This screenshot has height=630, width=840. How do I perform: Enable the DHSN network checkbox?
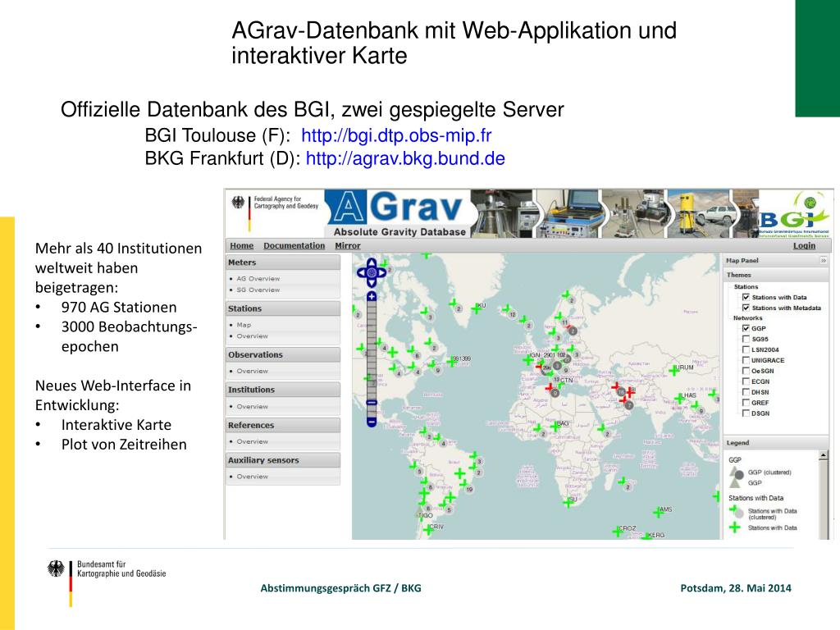point(746,392)
